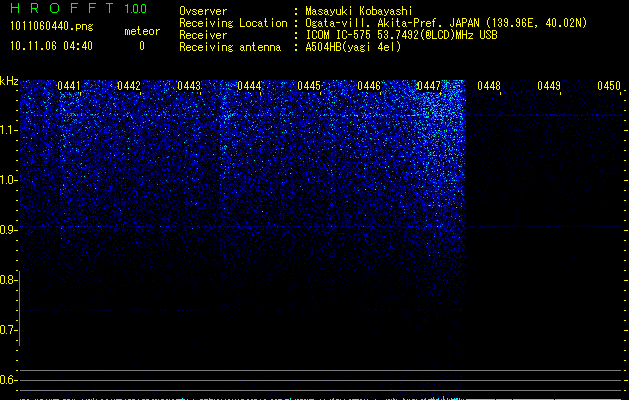Viewport: 629px width, 400px height.
Task: Click the kHz axis unit label
Action: pyautogui.click(x=9, y=81)
